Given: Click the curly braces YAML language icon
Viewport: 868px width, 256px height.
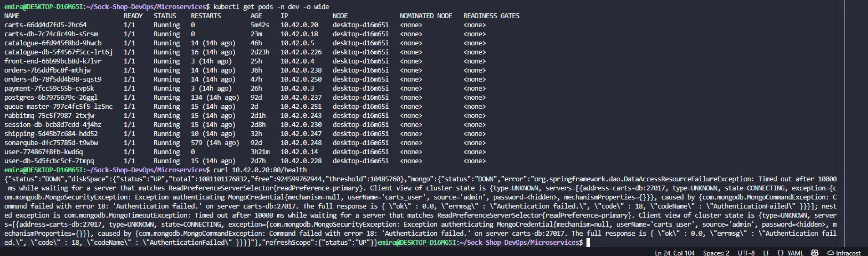Looking at the screenshot, I should 781,253.
